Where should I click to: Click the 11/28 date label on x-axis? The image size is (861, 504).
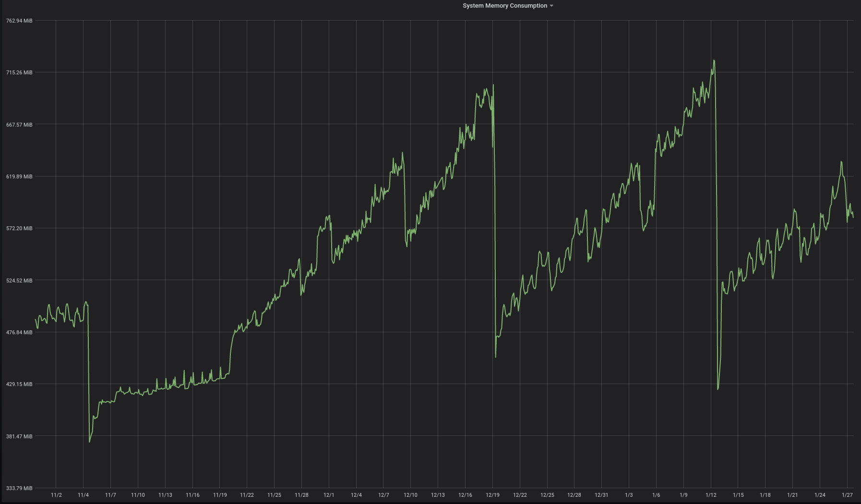[301, 495]
